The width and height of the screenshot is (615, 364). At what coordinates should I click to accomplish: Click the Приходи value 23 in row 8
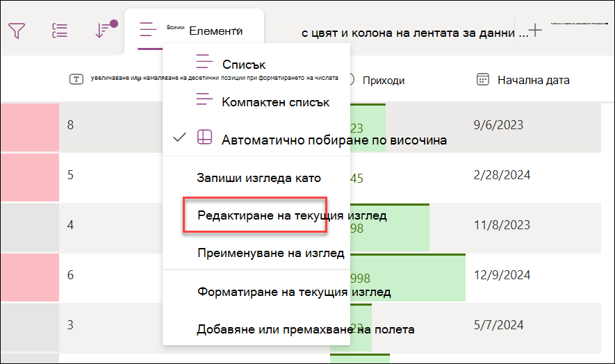coord(357,129)
